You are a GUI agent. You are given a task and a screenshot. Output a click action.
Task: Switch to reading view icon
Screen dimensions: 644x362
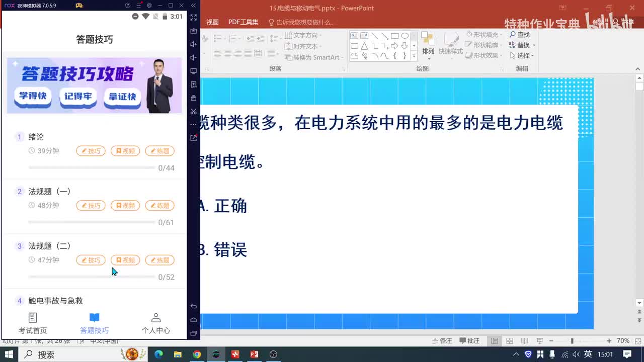click(524, 341)
